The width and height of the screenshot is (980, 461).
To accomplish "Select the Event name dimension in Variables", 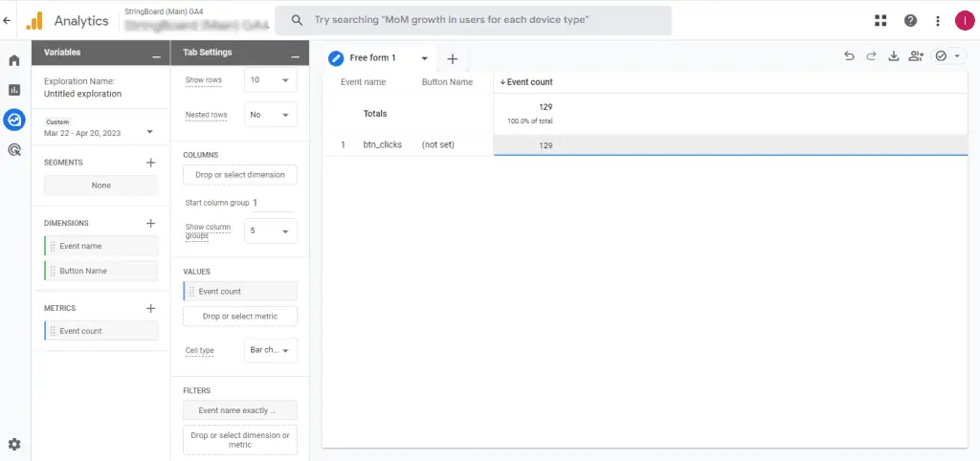I will click(x=101, y=246).
